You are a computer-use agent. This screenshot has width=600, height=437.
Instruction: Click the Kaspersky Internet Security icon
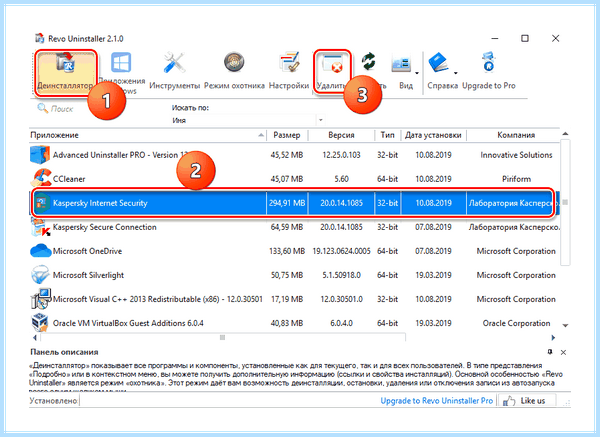(x=41, y=203)
